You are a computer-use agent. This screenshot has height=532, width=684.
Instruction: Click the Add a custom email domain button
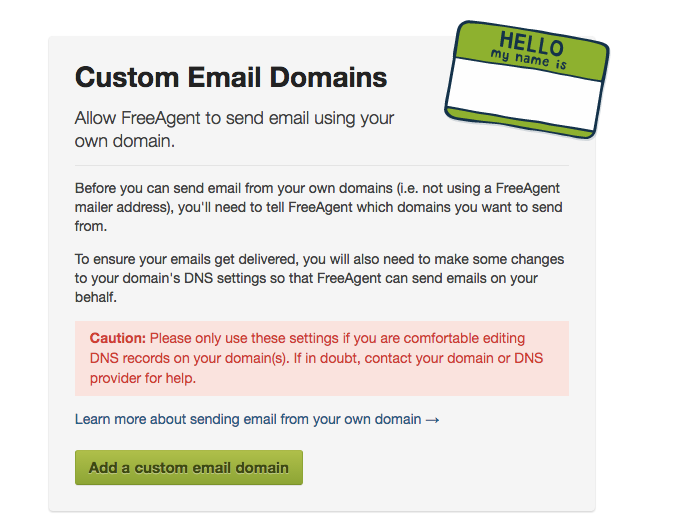[188, 467]
